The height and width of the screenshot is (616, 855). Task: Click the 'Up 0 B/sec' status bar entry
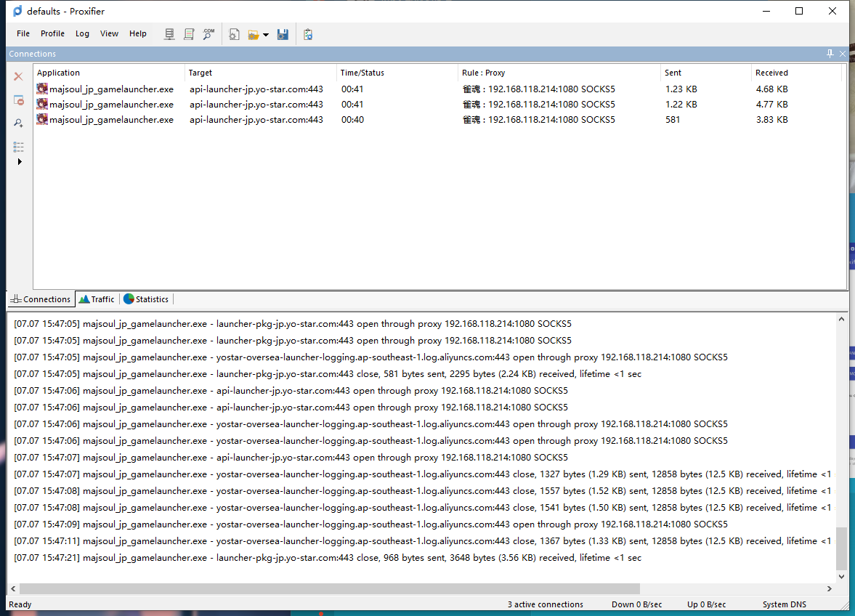706,604
